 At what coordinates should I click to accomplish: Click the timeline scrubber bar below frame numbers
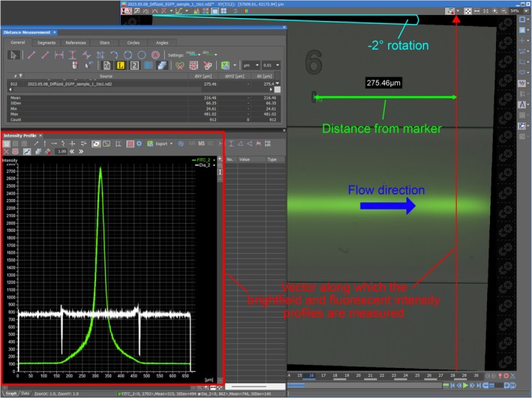point(364,385)
